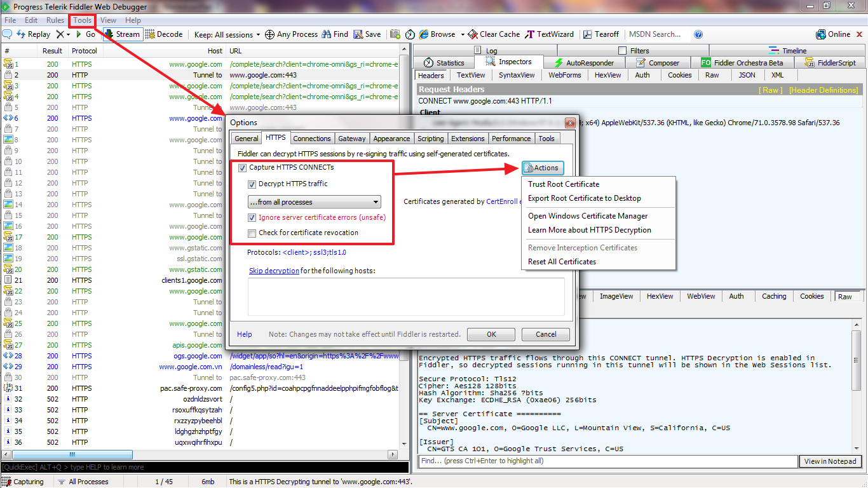This screenshot has height=488, width=868.
Task: Click the Browse toolbar button
Action: click(437, 34)
